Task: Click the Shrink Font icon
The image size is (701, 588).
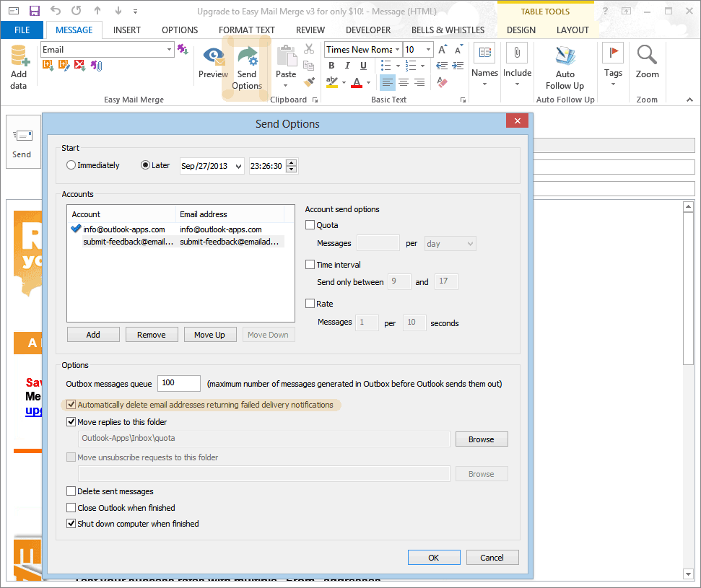Action: tap(458, 49)
